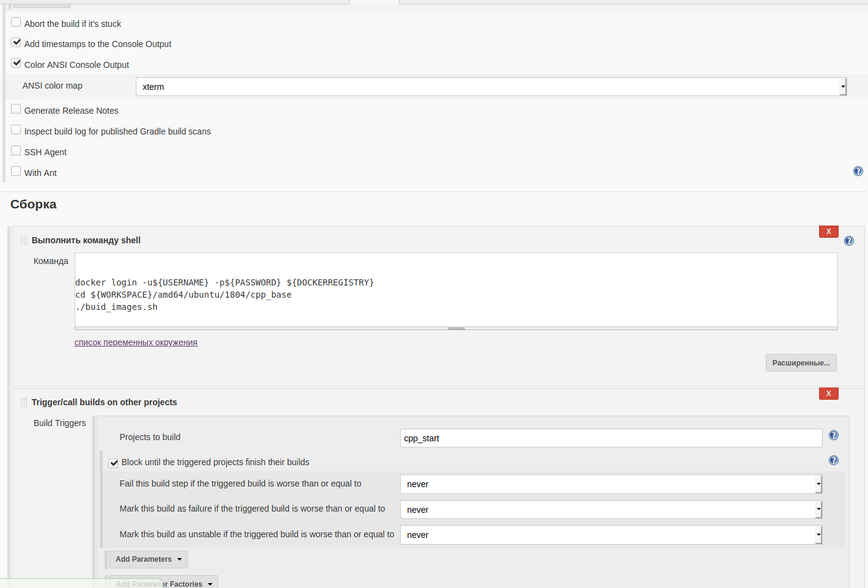Screen dimensions: 868x588
Task: Uncheck Add timestamps to the Console Output
Action: tap(17, 43)
